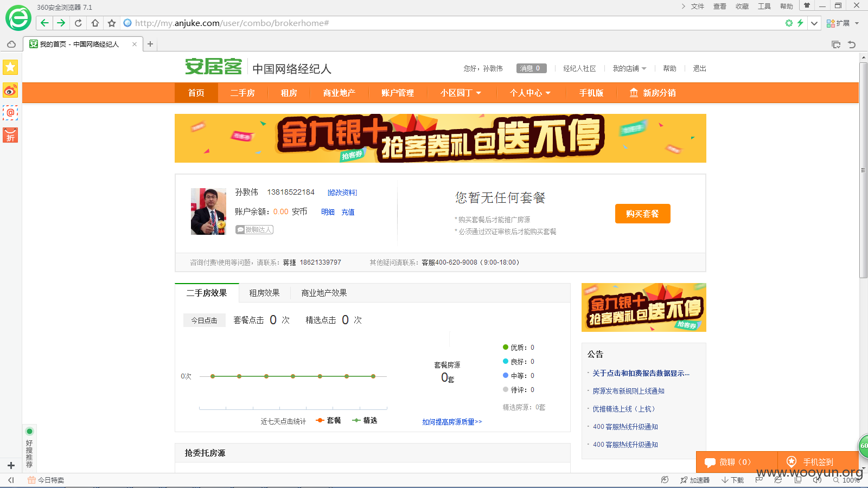Click the browser forward arrow icon
Image resolution: width=868 pixels, height=488 pixels.
click(x=61, y=23)
